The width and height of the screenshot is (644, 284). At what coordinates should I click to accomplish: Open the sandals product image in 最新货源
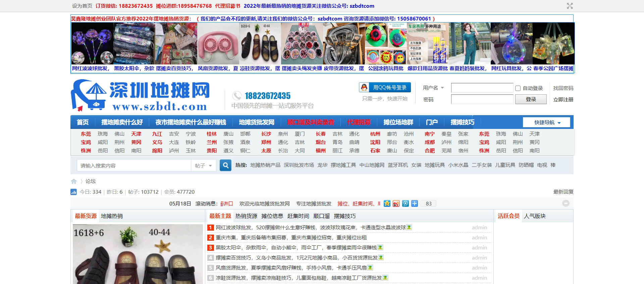[x=138, y=254]
